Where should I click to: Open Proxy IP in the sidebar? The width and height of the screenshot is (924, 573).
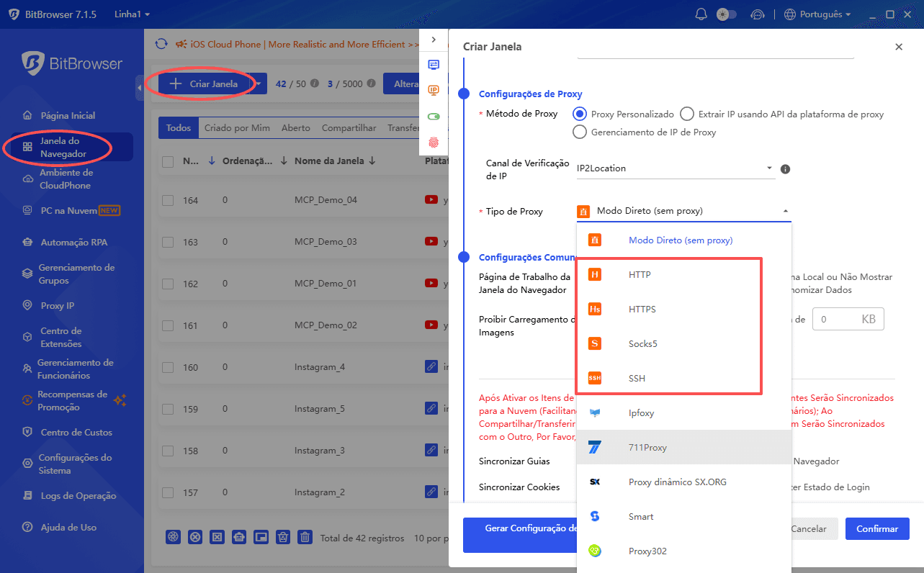[x=57, y=306]
